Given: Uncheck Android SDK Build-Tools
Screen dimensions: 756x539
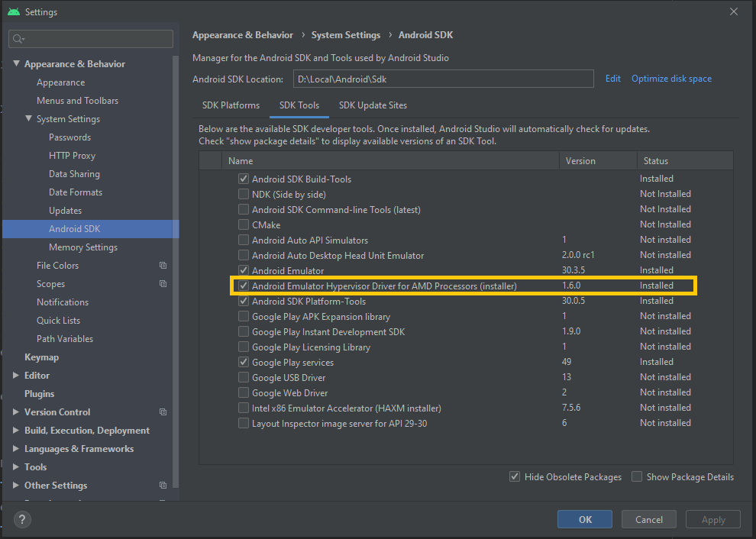Looking at the screenshot, I should 244,179.
